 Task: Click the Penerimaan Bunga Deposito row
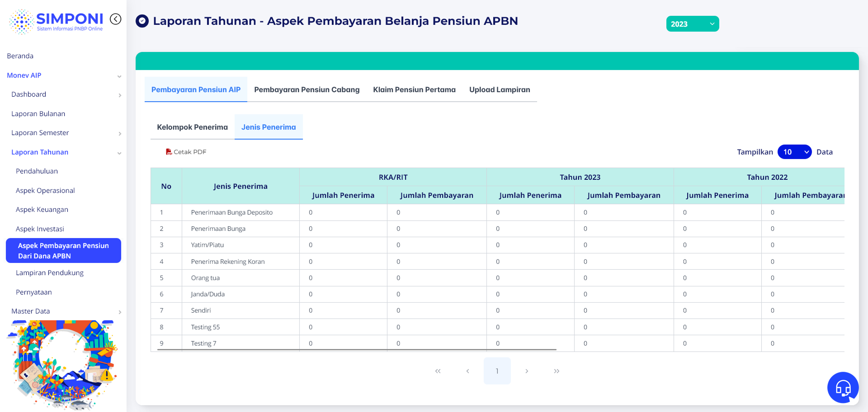pyautogui.click(x=497, y=212)
